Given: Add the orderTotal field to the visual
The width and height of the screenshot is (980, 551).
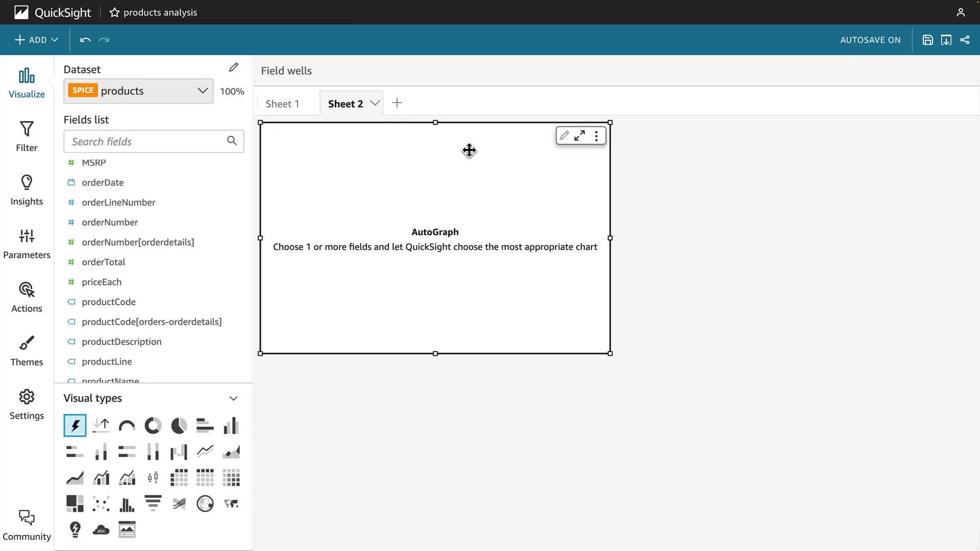Looking at the screenshot, I should click(104, 262).
